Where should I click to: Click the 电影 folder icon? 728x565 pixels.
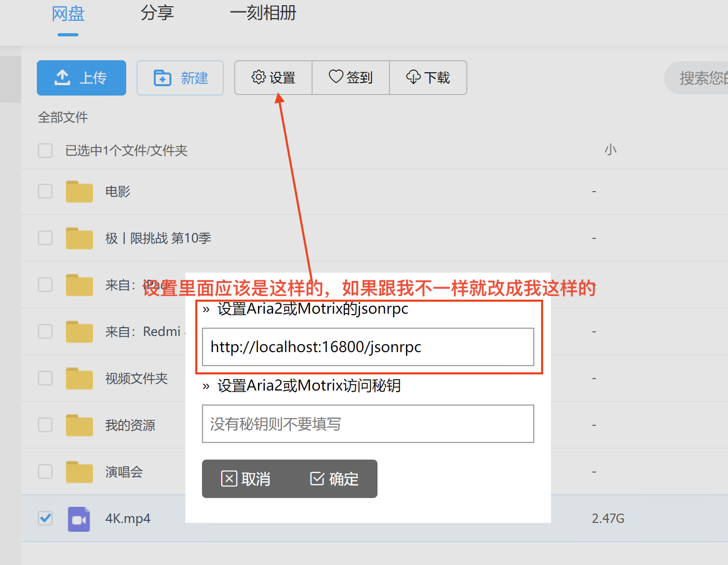(x=79, y=191)
